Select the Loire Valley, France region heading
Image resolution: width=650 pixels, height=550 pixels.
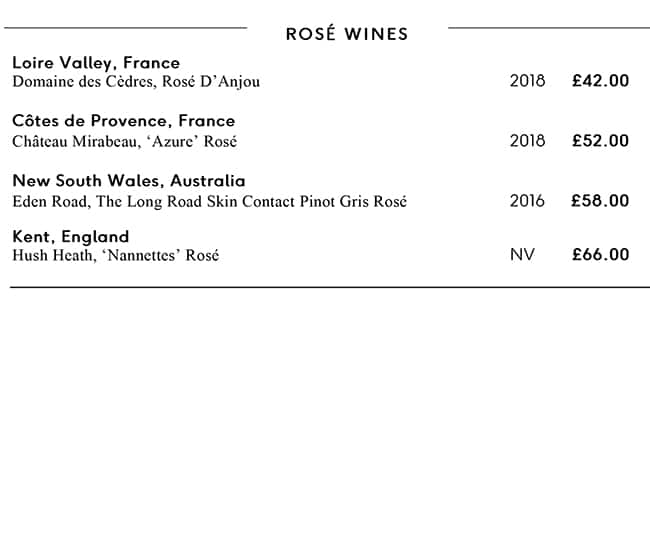point(96,63)
